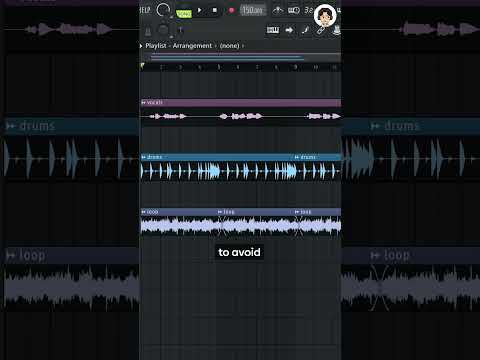
Task: Toggle the metronome icon
Action: pos(278,10)
